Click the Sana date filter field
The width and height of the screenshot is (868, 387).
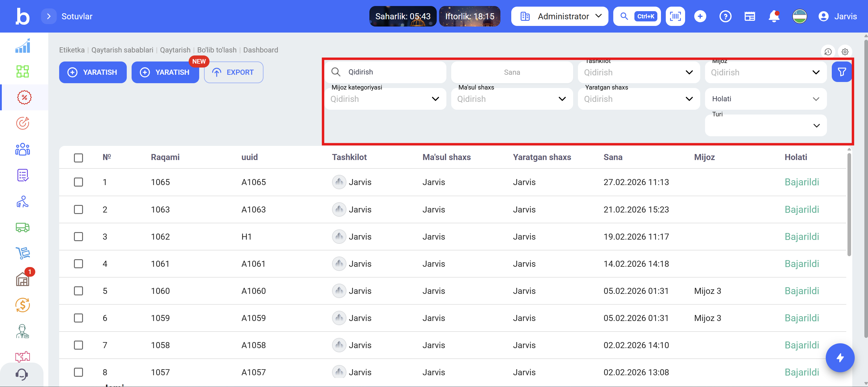(512, 72)
